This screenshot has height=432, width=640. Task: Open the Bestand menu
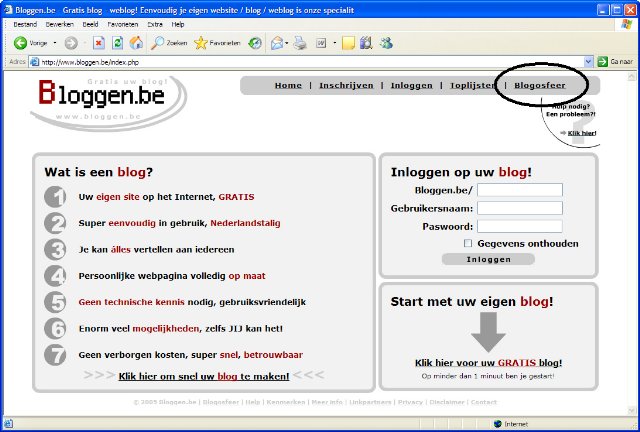[25, 23]
